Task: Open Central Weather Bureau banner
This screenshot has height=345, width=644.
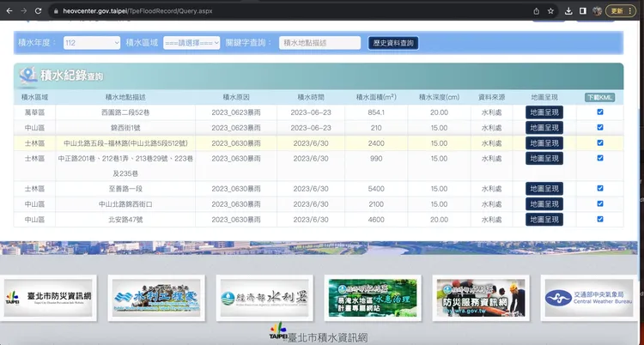Action: coord(590,298)
